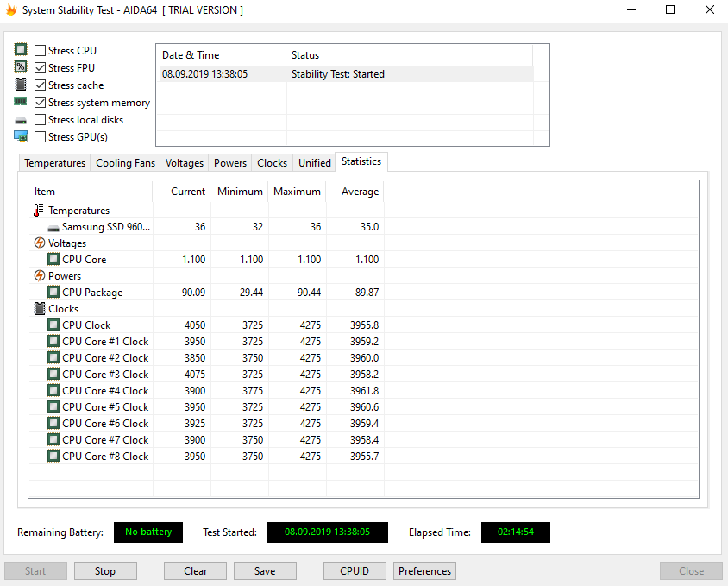
Task: Switch to the Temperatures tab
Action: click(55, 163)
